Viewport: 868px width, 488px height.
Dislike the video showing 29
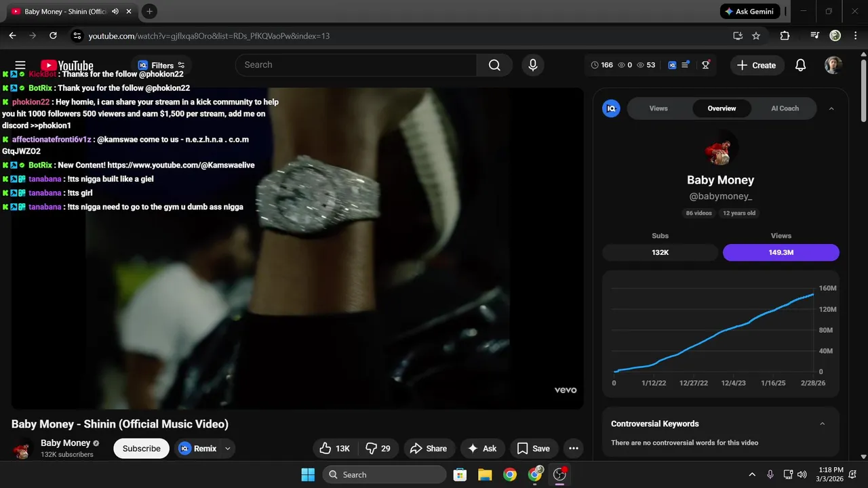(x=378, y=448)
